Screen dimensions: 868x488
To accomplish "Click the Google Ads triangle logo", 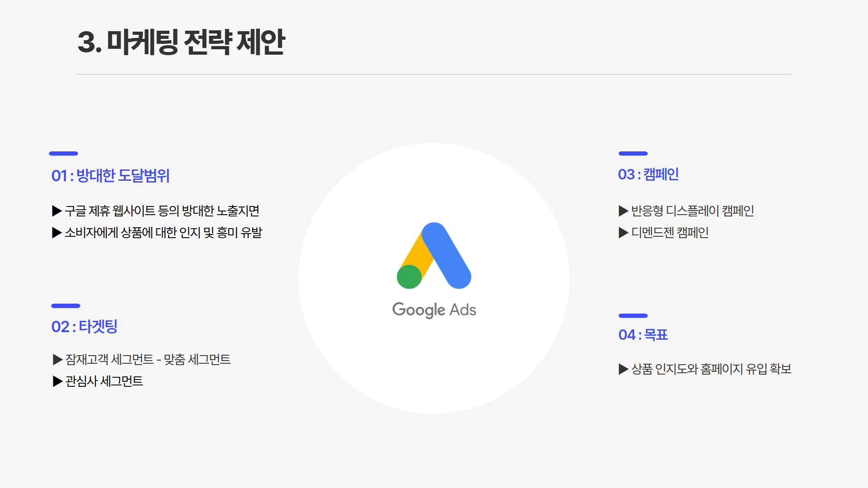I will click(x=434, y=256).
